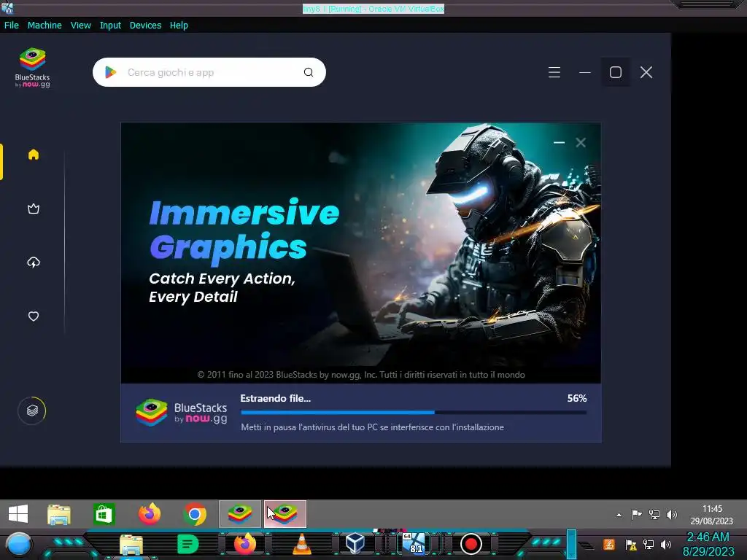Viewport: 747px width, 560px height.
Task: Open the Windows Store from the guest taskbar
Action: (104, 514)
